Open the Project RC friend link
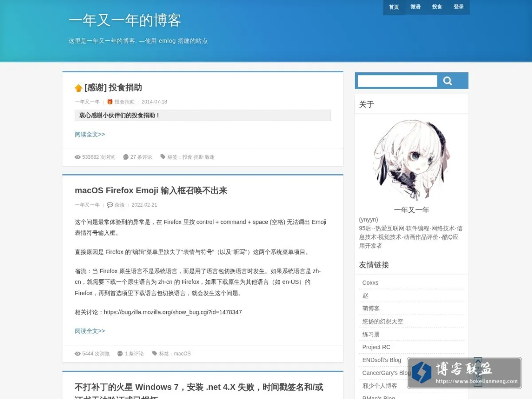This screenshot has height=399, width=532. (376, 347)
